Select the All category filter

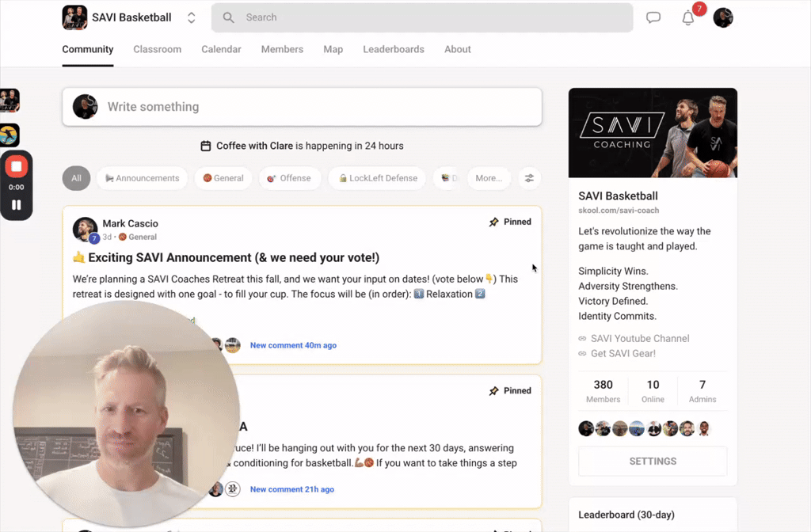77,178
